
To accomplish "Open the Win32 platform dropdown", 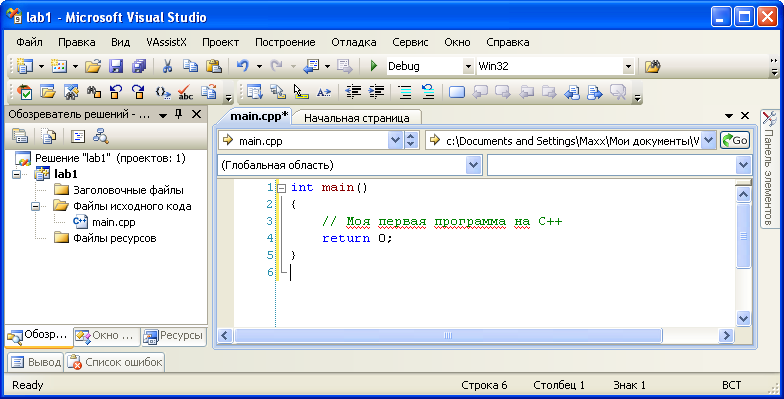I will pos(628,66).
